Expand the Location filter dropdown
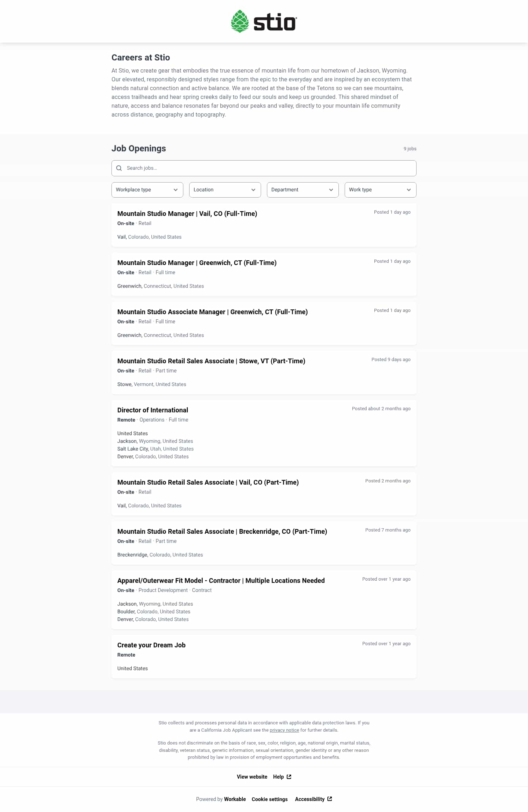528x812 pixels. (225, 190)
